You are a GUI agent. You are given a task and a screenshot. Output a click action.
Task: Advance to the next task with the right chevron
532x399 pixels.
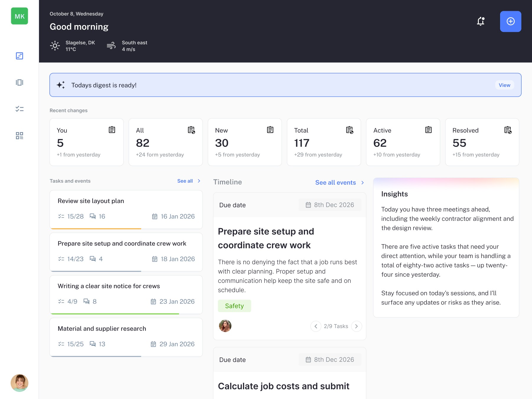click(356, 326)
